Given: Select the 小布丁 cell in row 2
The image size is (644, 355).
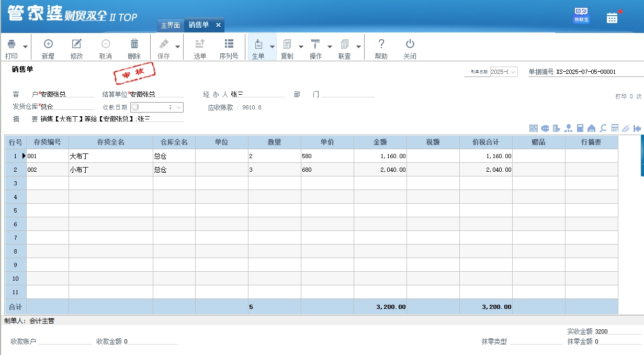Looking at the screenshot, I should [111, 170].
